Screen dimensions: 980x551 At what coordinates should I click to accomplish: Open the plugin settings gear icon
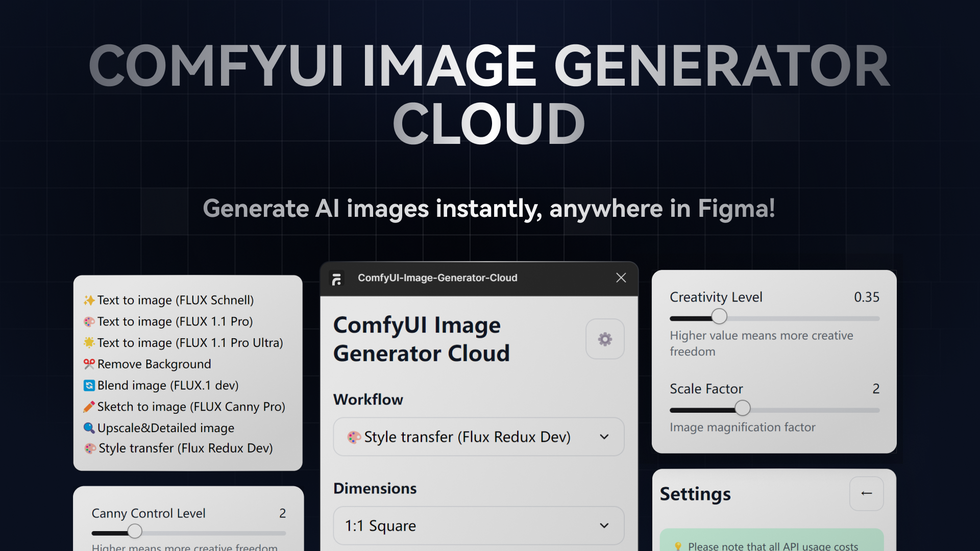tap(604, 339)
